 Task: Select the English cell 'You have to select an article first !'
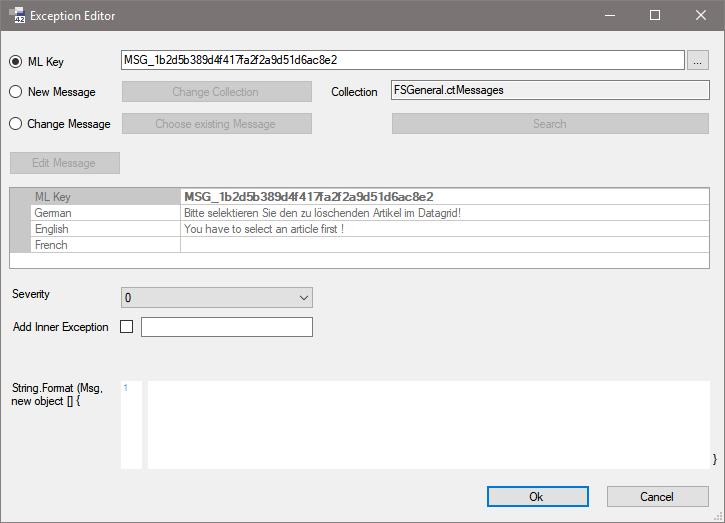coord(264,229)
